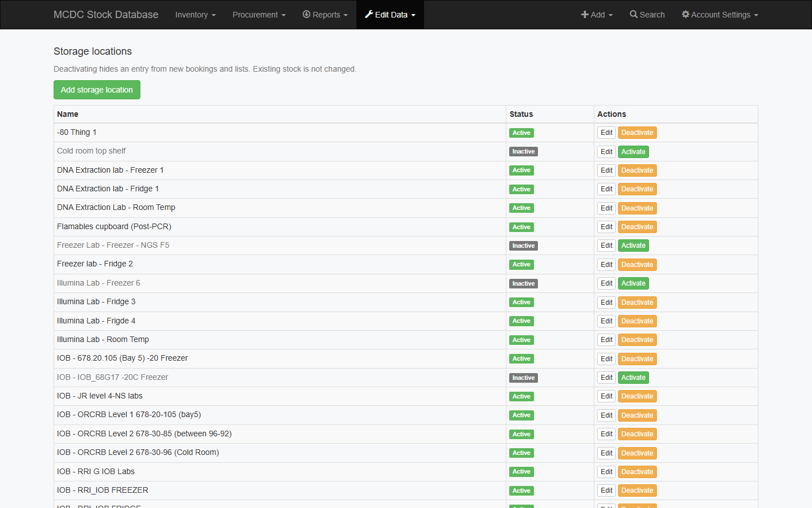Open the Reports dropdown menu

325,15
